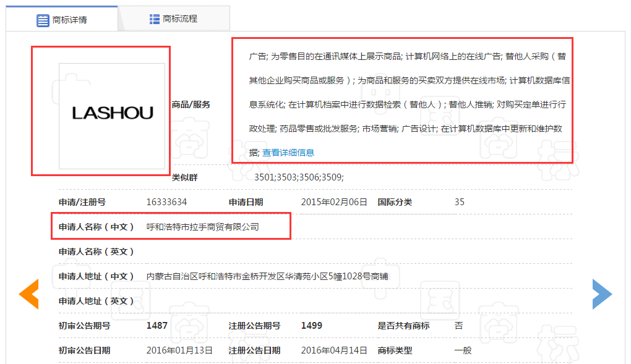
Task: Click the 申请人地址（英文） label
Action: coord(96,301)
